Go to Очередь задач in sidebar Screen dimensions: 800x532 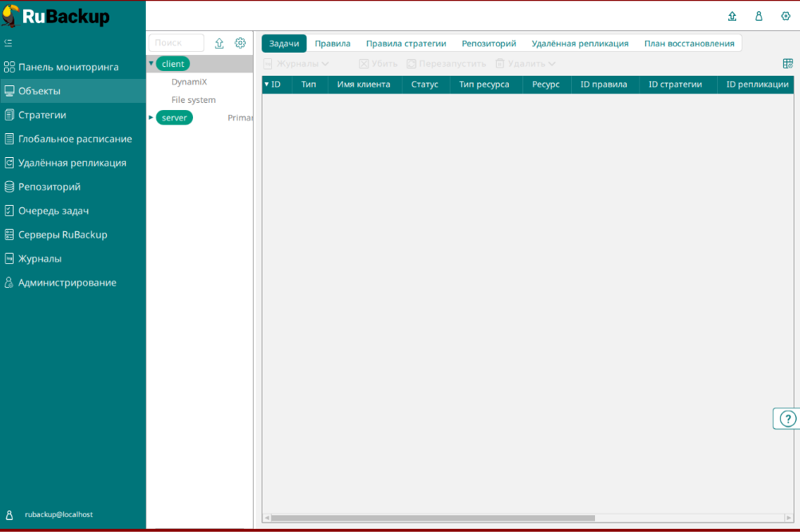point(53,211)
